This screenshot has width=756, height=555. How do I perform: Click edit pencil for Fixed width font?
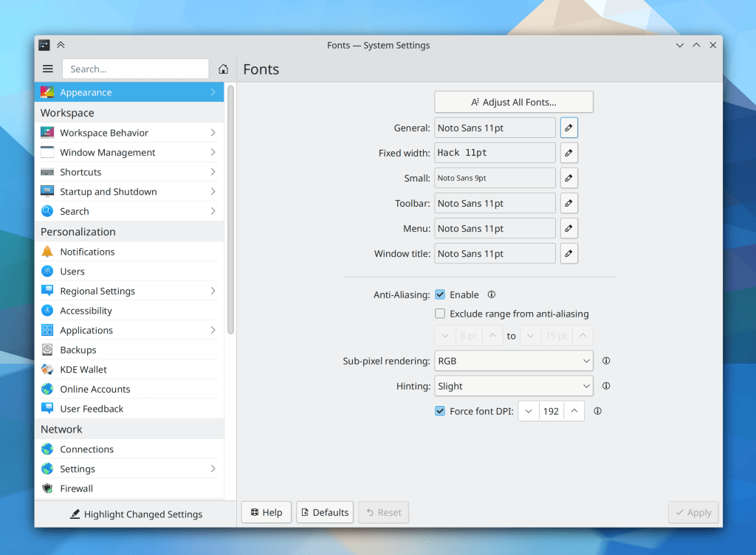568,153
